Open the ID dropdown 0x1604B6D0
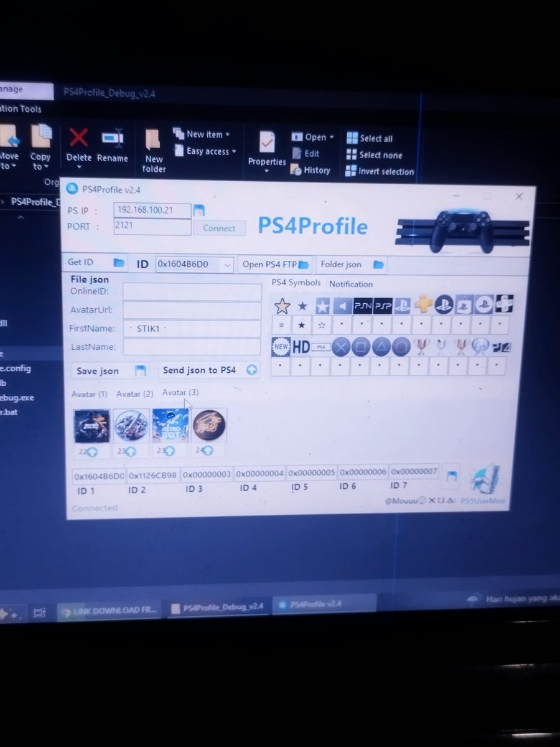Screen dimensions: 560x747 click(x=194, y=265)
